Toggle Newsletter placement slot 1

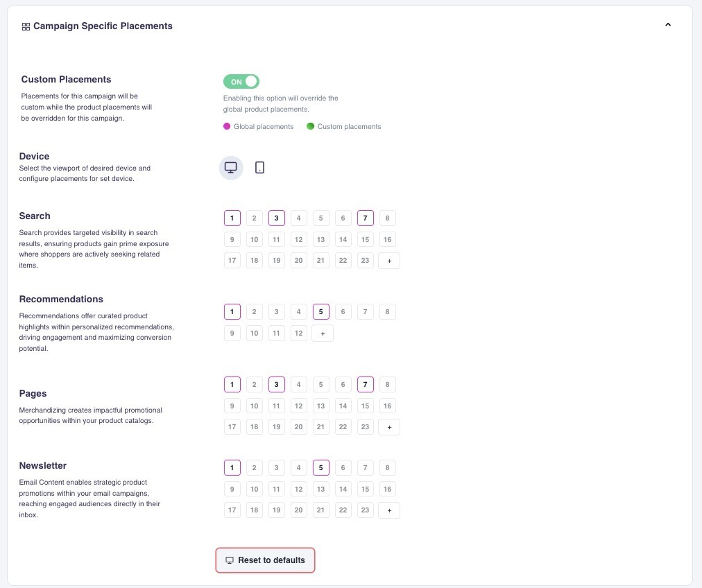click(x=232, y=467)
